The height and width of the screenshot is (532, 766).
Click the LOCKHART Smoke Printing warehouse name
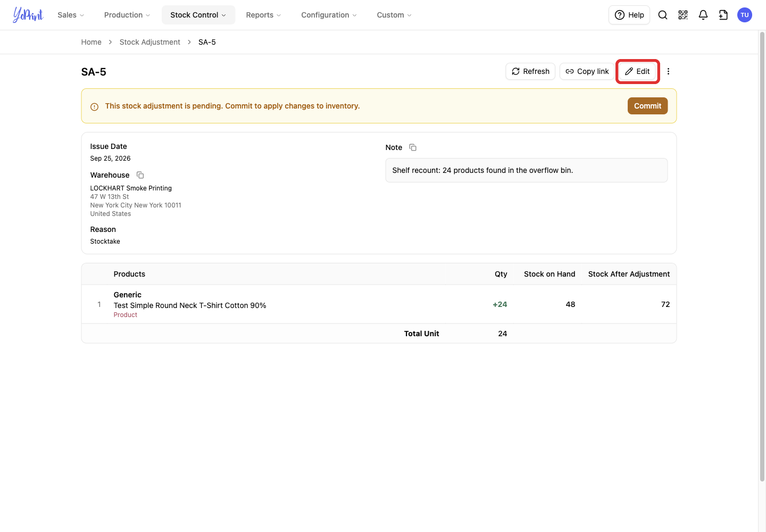(x=131, y=188)
